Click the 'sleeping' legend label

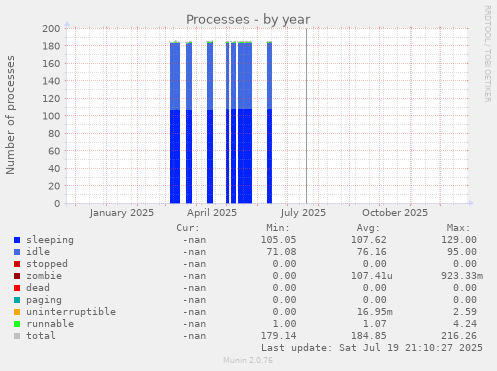click(50, 240)
